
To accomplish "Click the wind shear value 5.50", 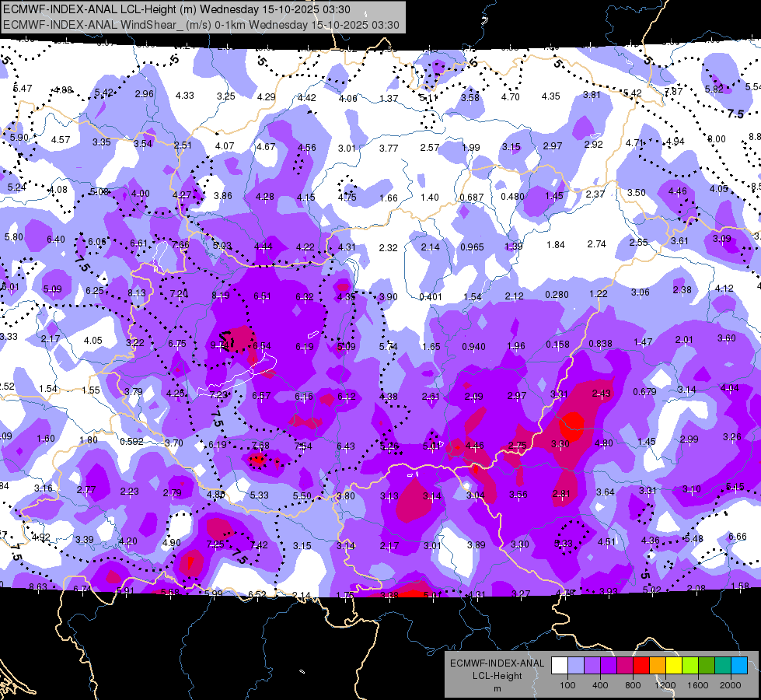I will [302, 496].
